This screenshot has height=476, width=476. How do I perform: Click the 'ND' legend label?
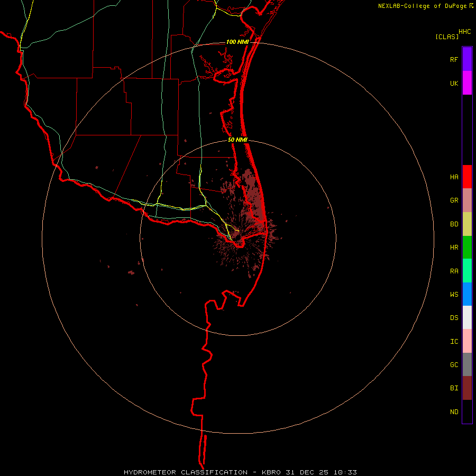[454, 412]
